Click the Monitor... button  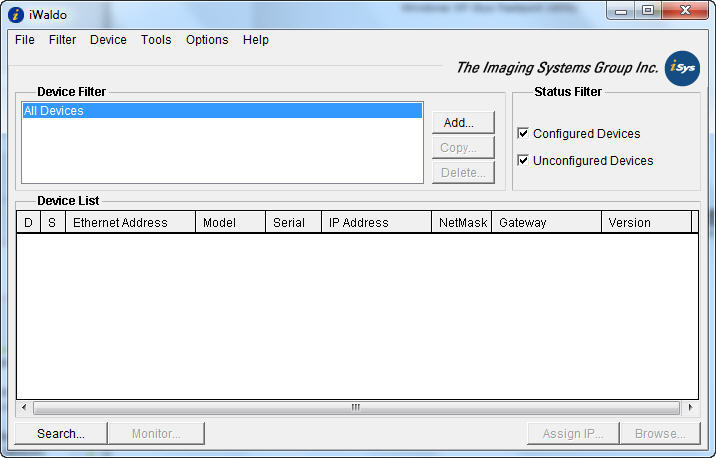156,433
